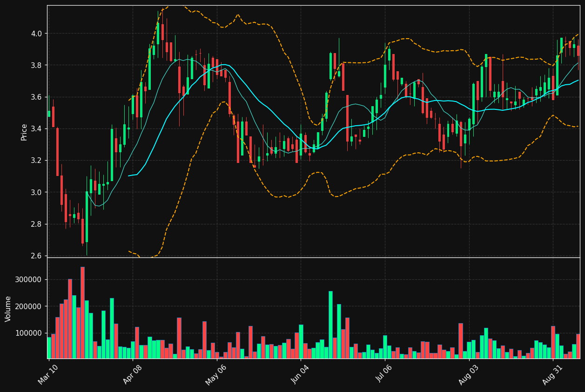The width and height of the screenshot is (585, 392).
Task: Select the 3.0 price tick label
Action: point(36,192)
